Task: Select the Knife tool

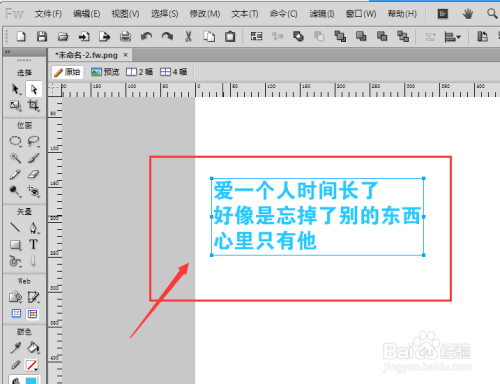Action: tap(33, 261)
